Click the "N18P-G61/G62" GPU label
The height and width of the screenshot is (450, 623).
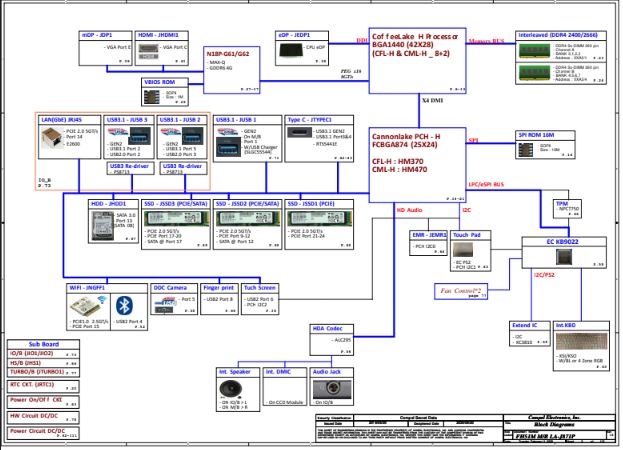228,54
